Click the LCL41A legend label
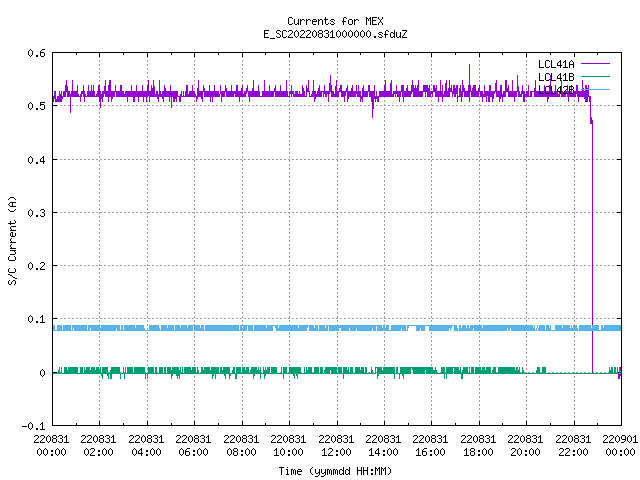 pos(556,64)
